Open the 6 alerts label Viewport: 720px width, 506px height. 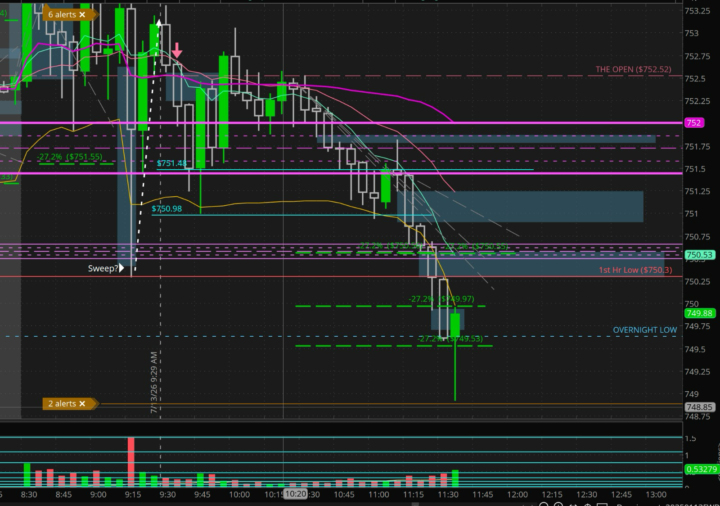point(62,15)
